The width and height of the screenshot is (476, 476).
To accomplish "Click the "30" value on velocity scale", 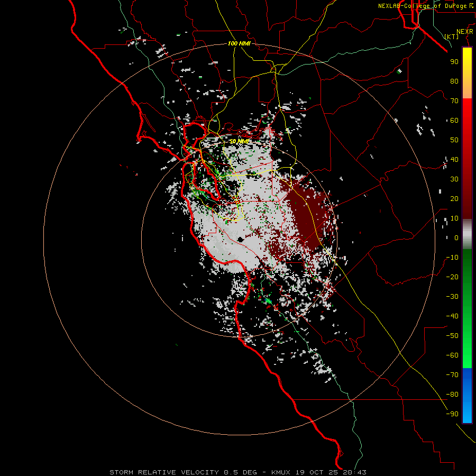I will [454, 179].
